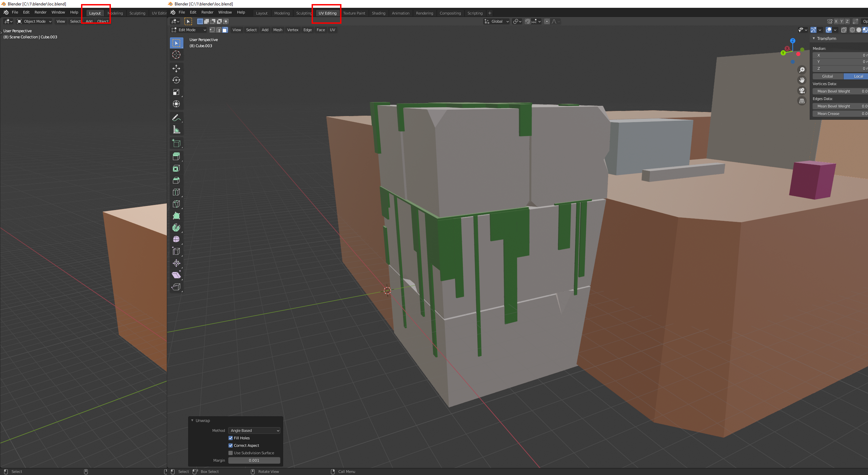Viewport: 868px width, 475px height.
Task: Disable the Correct Aspect checkbox
Action: point(231,445)
